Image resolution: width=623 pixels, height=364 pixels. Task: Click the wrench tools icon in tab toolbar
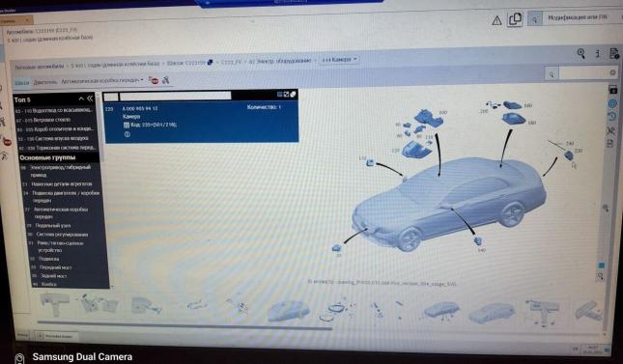click(x=165, y=80)
